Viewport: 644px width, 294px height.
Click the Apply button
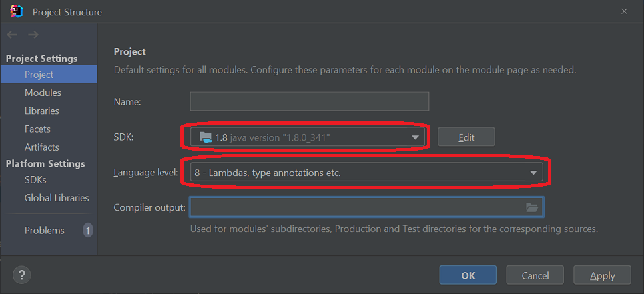pyautogui.click(x=602, y=275)
